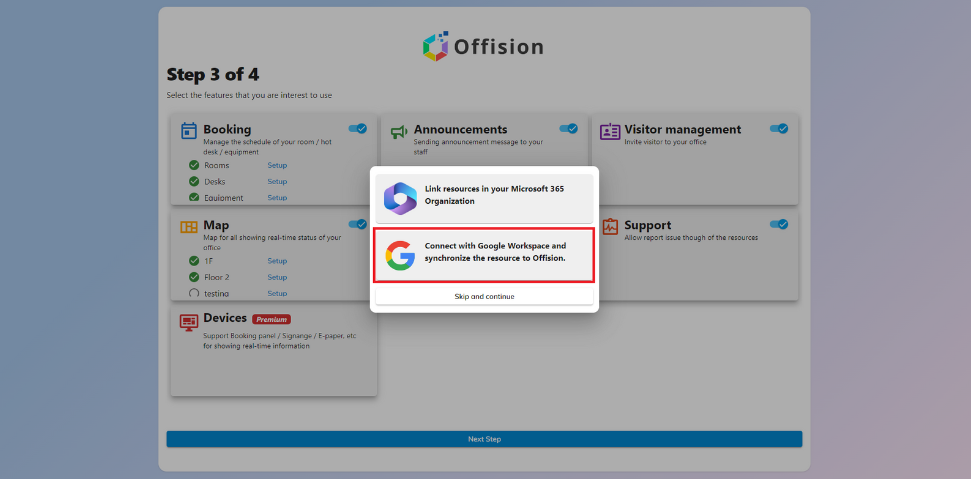Click the green check beside Rooms
This screenshot has width=971, height=479.
(194, 165)
